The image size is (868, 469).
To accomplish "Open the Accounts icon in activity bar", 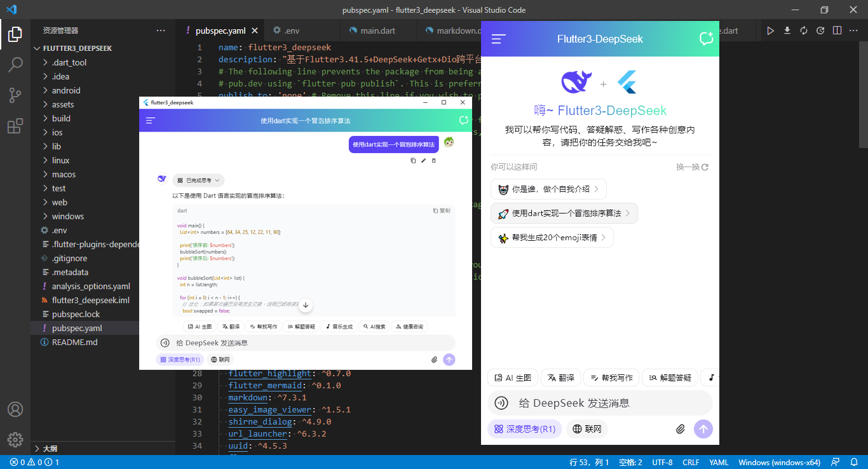I will click(15, 409).
